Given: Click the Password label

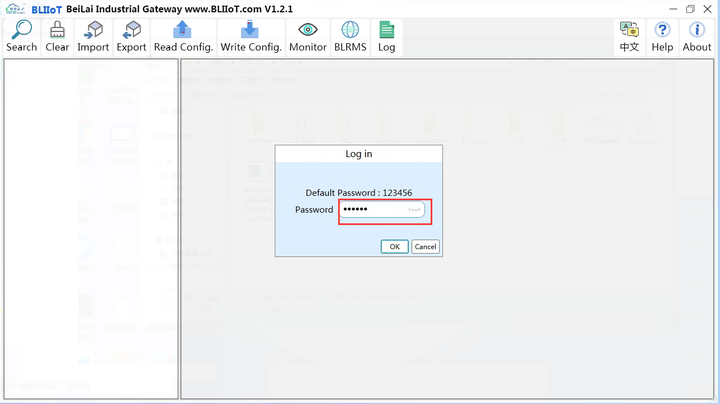Looking at the screenshot, I should point(314,210).
